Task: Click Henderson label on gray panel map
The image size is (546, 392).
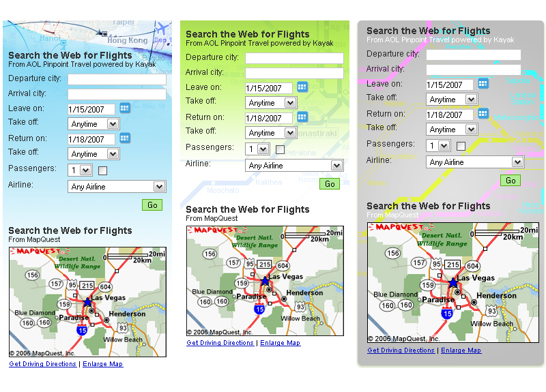Action: [496, 296]
